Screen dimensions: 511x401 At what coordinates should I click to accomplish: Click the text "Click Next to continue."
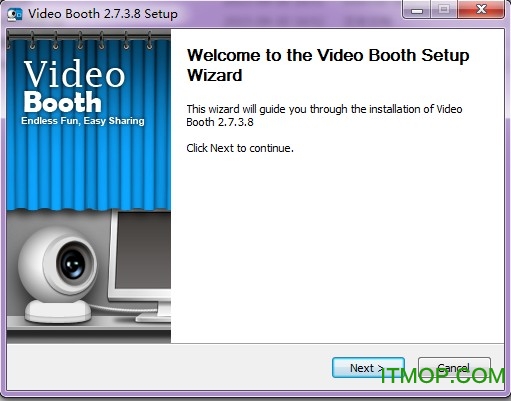[240, 148]
